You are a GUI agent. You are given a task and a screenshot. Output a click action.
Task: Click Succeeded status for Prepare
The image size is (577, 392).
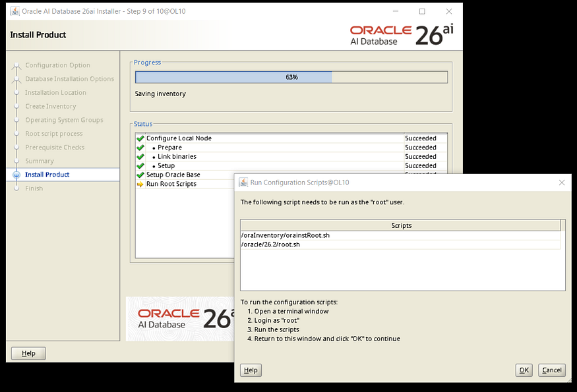click(421, 148)
